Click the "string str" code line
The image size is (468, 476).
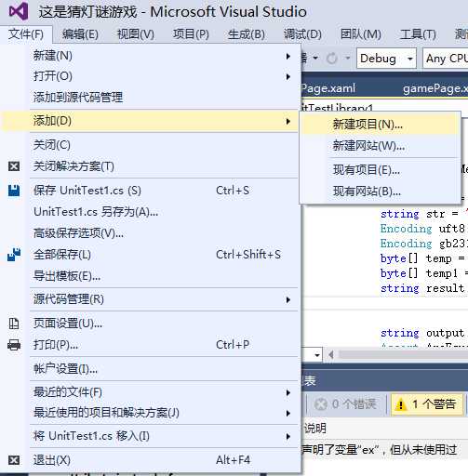(424, 214)
